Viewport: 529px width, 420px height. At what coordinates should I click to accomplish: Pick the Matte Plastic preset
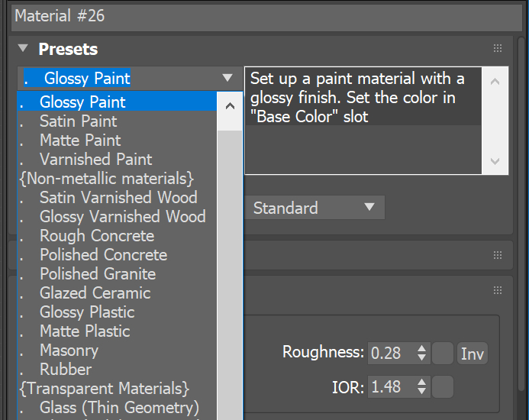point(117,331)
